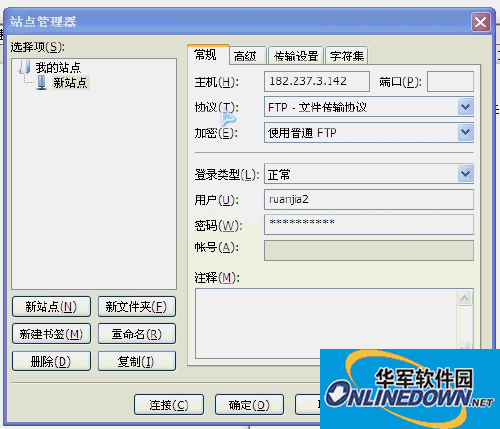Select the 新站点 tree entry
Screen dimensions: 500x429
[70, 83]
